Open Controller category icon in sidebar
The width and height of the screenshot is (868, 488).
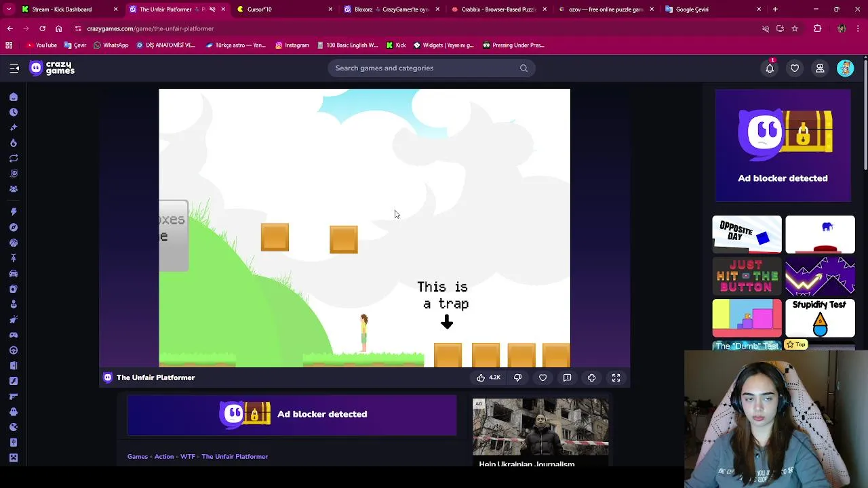pyautogui.click(x=14, y=335)
